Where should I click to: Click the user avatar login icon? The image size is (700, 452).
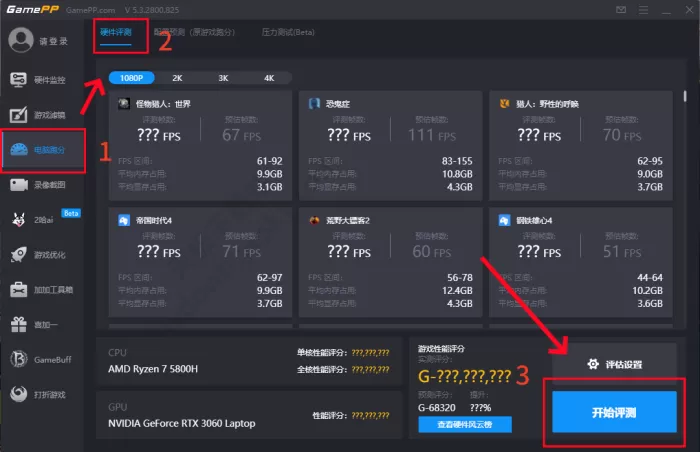(x=21, y=40)
